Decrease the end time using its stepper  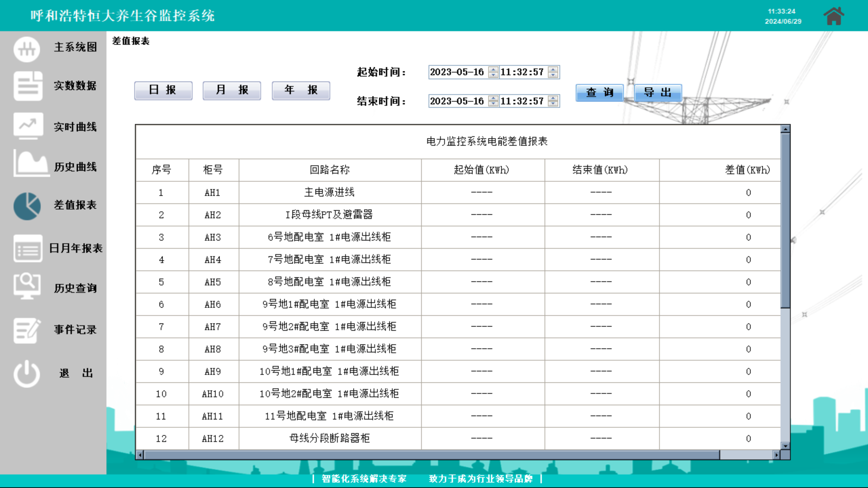pos(552,104)
